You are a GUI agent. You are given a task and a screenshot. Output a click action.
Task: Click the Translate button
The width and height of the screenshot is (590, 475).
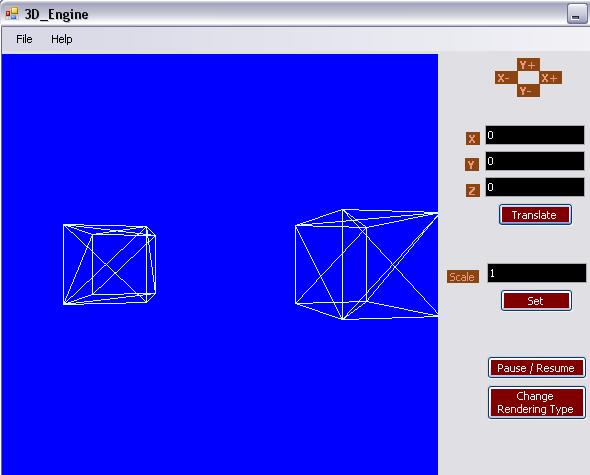click(535, 215)
